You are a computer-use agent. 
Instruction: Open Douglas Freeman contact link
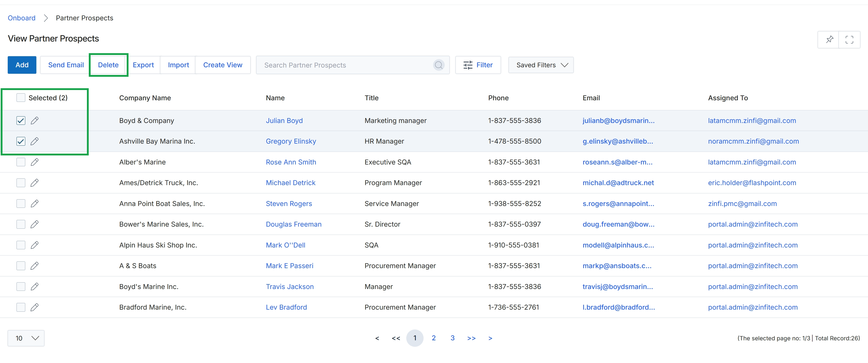click(293, 224)
